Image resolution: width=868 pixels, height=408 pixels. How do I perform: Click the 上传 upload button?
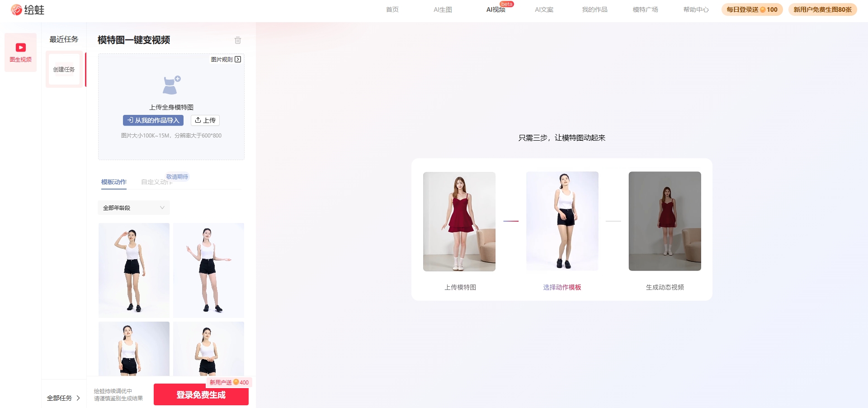(x=205, y=120)
